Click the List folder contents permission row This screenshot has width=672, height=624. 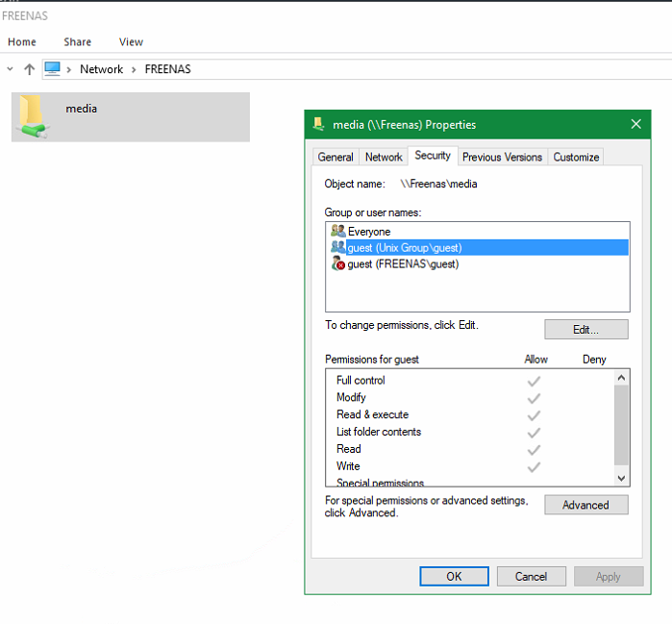(x=469, y=432)
